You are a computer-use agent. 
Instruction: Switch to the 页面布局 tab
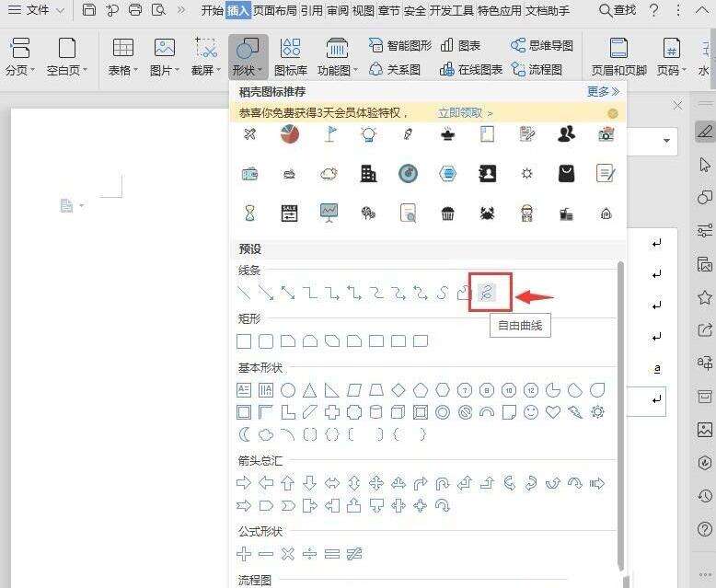click(x=274, y=10)
